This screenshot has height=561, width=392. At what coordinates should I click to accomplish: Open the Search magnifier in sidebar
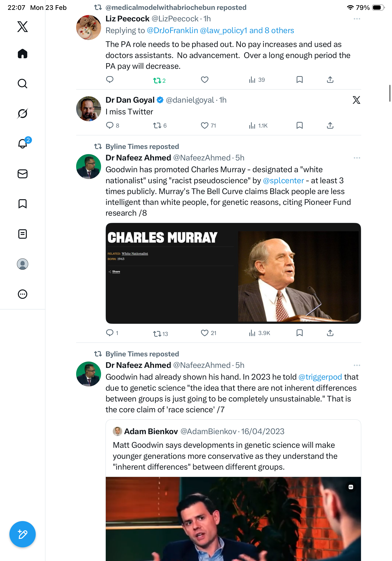click(x=23, y=84)
